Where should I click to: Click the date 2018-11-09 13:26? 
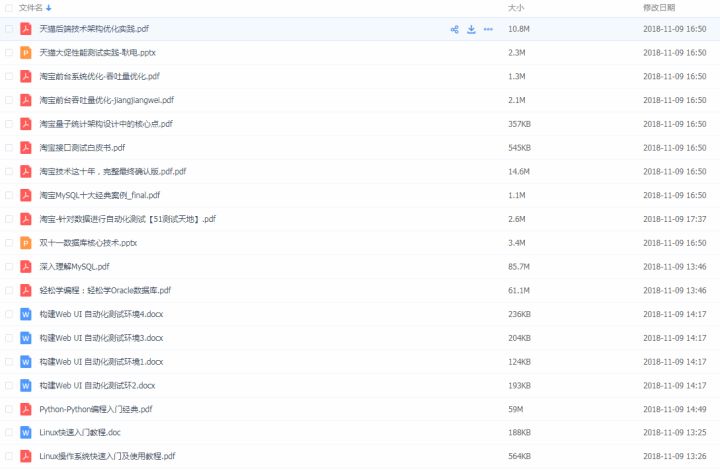(x=675, y=456)
